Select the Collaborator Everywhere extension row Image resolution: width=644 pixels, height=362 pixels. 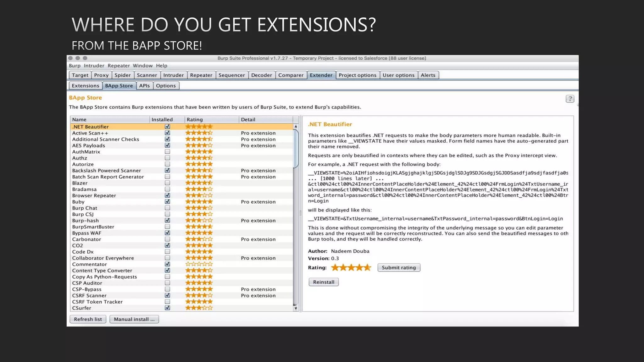coord(103,258)
